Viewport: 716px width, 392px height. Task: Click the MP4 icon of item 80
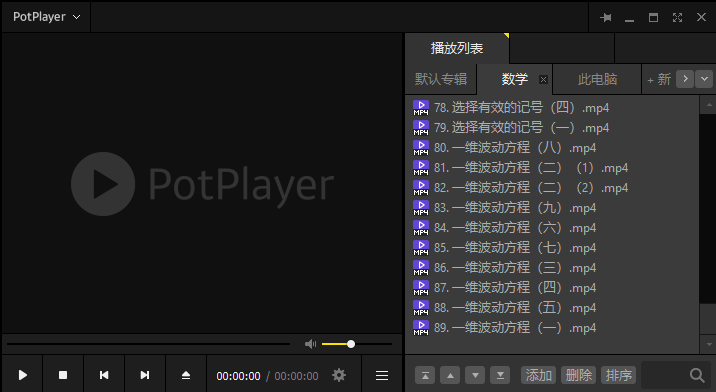tap(421, 148)
